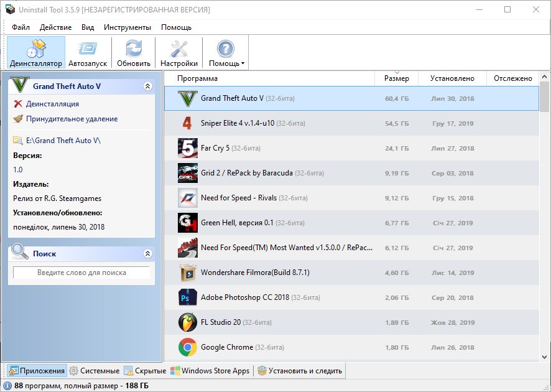Sort by the Отслежено column header
This screenshot has height=392, width=551.
512,78
